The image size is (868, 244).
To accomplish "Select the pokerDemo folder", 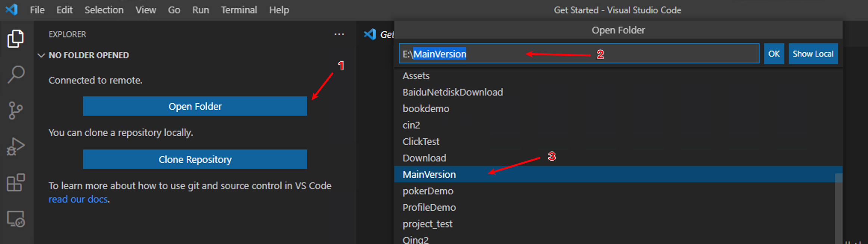I will click(x=618, y=191).
